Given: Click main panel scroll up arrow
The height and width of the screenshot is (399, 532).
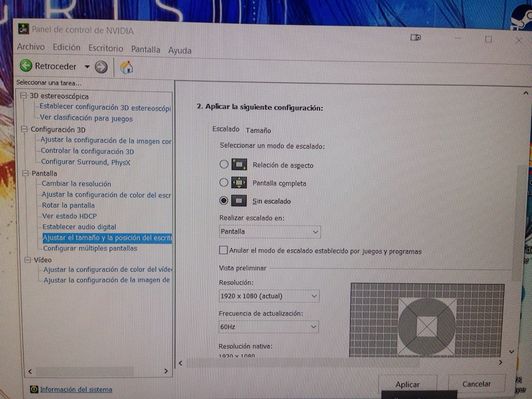Looking at the screenshot, I should coord(526,93).
